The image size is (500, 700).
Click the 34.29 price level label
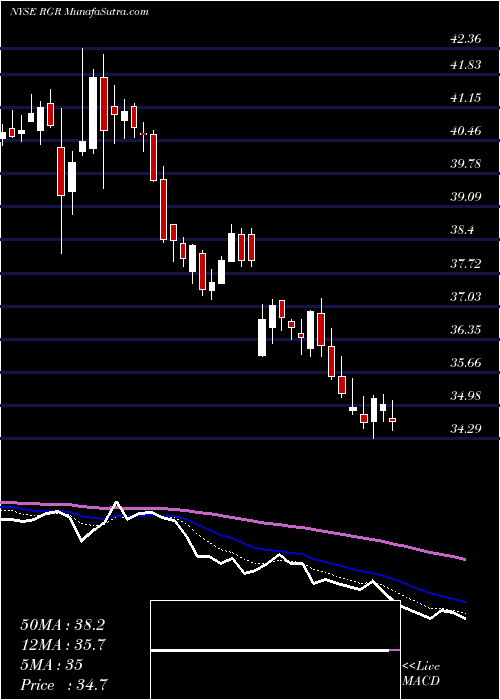tap(466, 429)
